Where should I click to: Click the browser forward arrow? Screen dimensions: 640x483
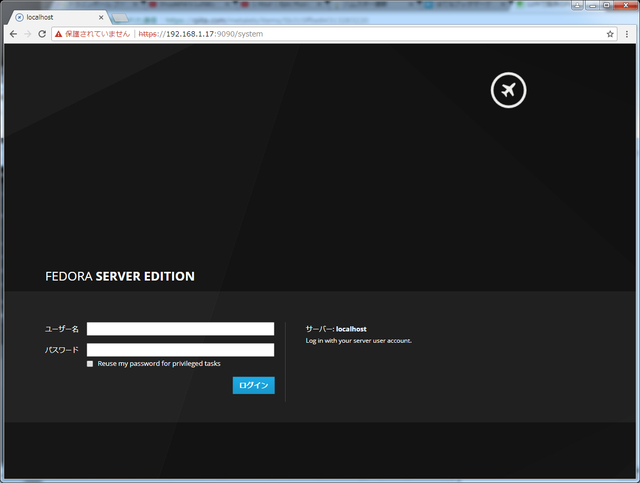[x=27, y=34]
